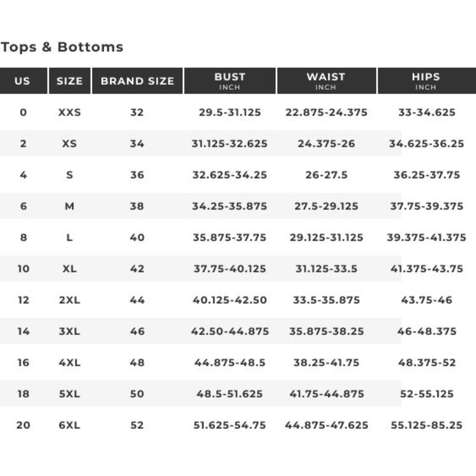
Task: Click the Tops & Bottoms heading
Action: coord(62,47)
